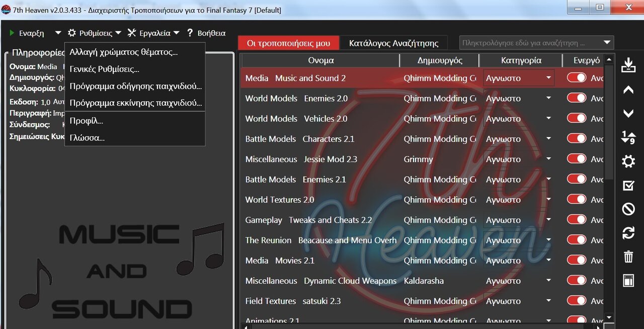Click the 7th Heaven title bar app icon
The width and height of the screenshot is (644, 329).
click(6, 10)
